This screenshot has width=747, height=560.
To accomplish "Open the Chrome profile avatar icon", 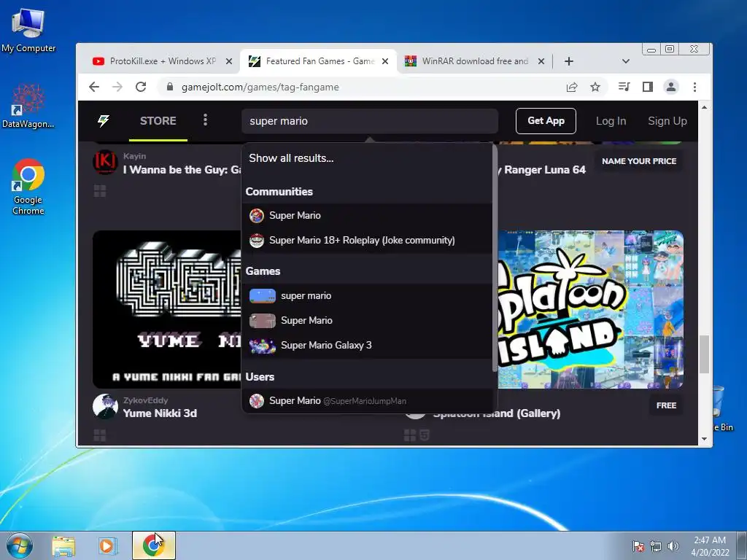I will (x=671, y=87).
